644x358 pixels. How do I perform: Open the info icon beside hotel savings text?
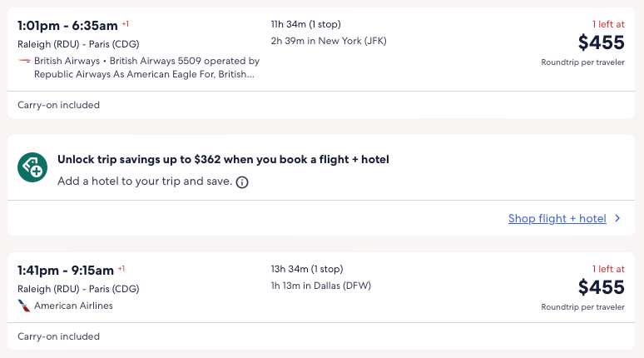pyautogui.click(x=242, y=181)
